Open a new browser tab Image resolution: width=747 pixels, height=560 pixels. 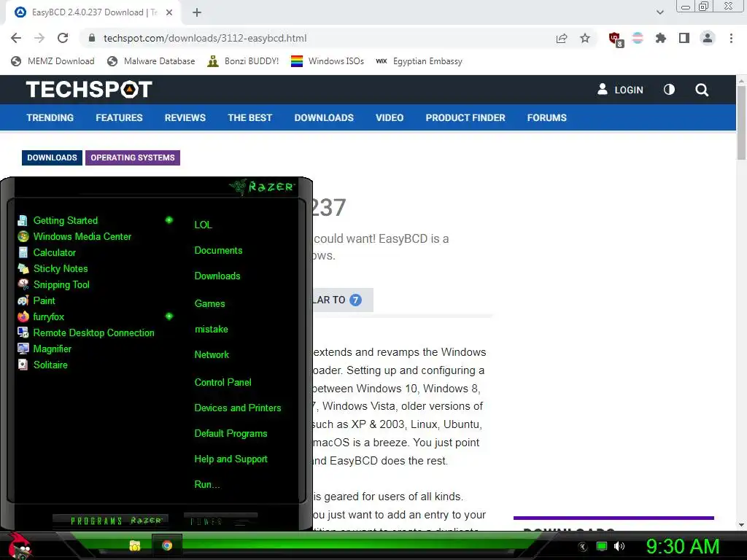point(197,12)
